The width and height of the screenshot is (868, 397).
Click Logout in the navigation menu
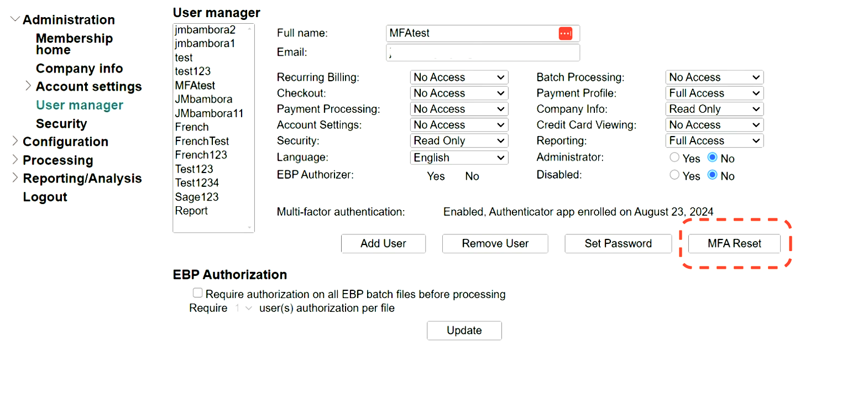(x=45, y=196)
